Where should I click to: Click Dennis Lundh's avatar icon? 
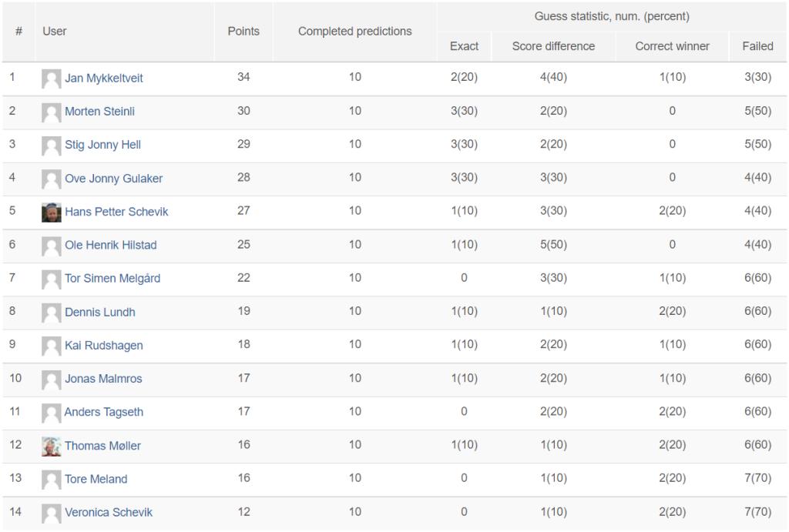52,312
